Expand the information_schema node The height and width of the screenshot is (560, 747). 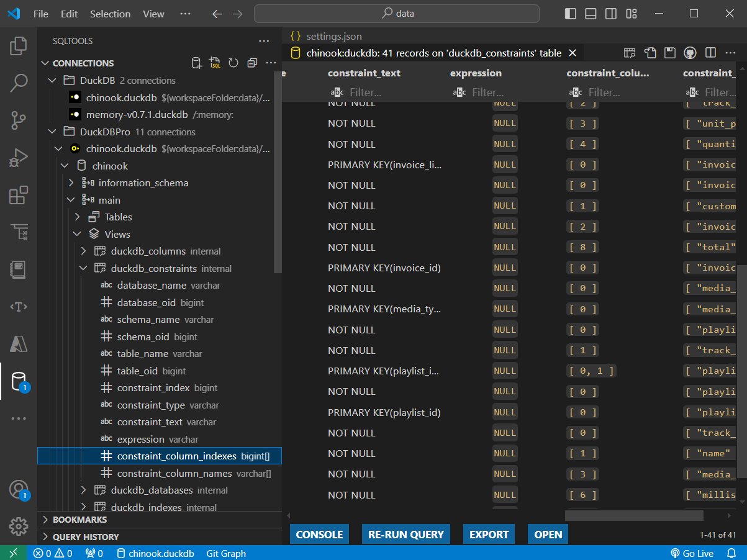coord(71,183)
